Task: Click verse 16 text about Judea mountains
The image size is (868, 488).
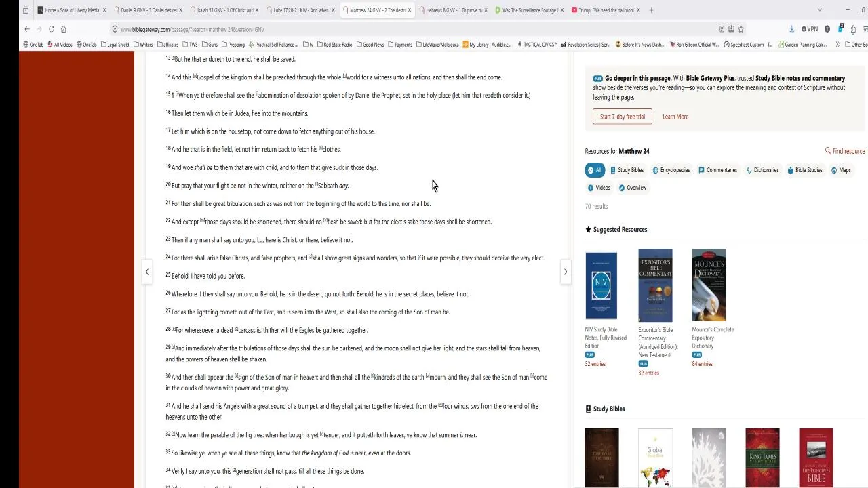Action: click(x=240, y=113)
